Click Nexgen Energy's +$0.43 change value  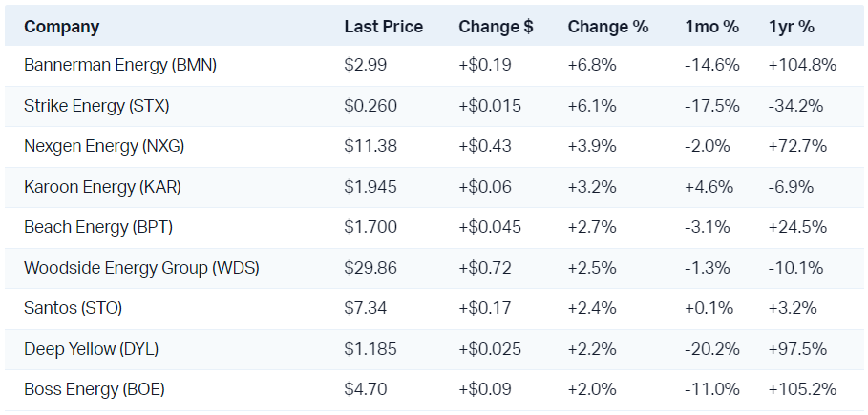point(484,147)
